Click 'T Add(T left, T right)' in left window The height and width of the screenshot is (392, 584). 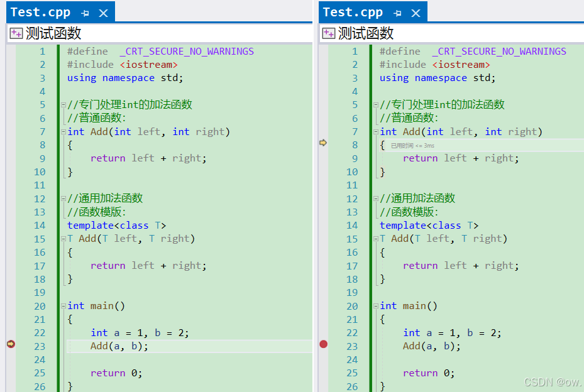point(131,239)
